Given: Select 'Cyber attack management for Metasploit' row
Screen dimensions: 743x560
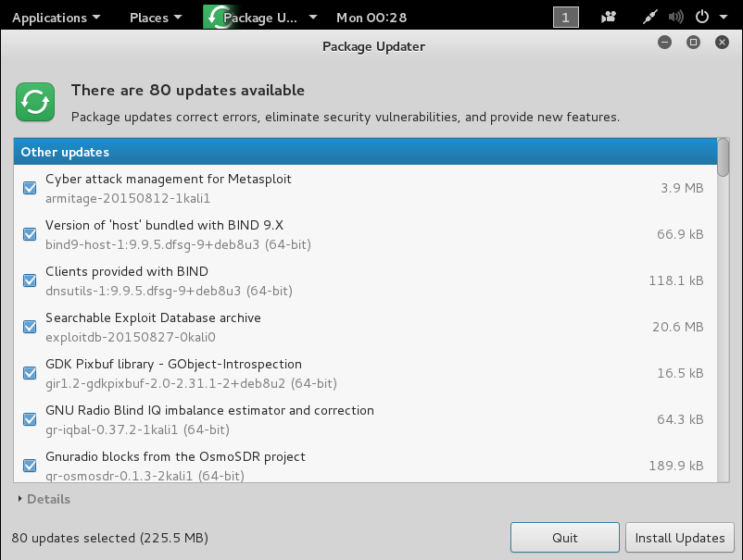Looking at the screenshot, I should click(365, 188).
